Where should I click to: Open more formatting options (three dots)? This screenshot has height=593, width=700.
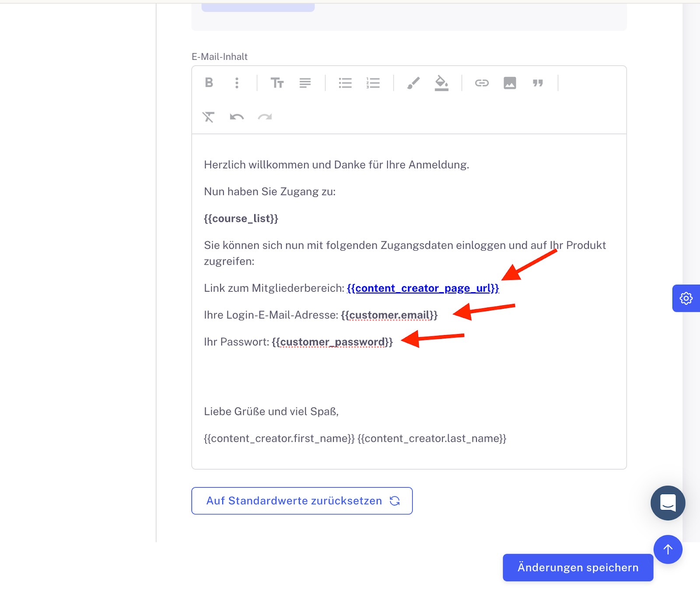pos(237,83)
